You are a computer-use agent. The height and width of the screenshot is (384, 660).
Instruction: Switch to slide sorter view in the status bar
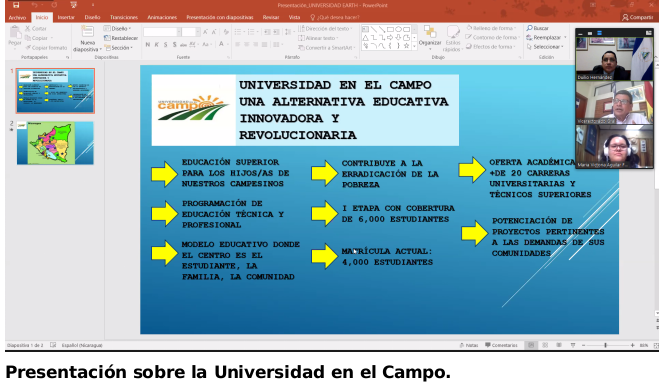coord(545,345)
